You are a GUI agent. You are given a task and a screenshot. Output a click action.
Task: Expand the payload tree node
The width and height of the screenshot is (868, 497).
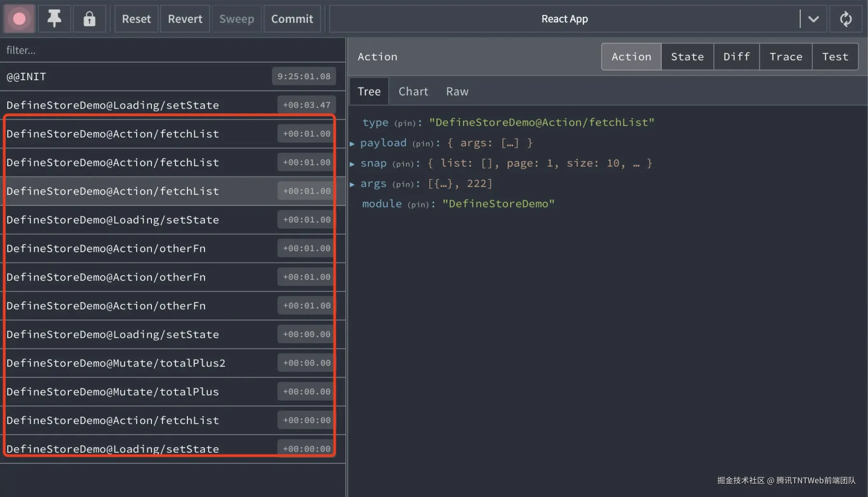click(x=352, y=143)
